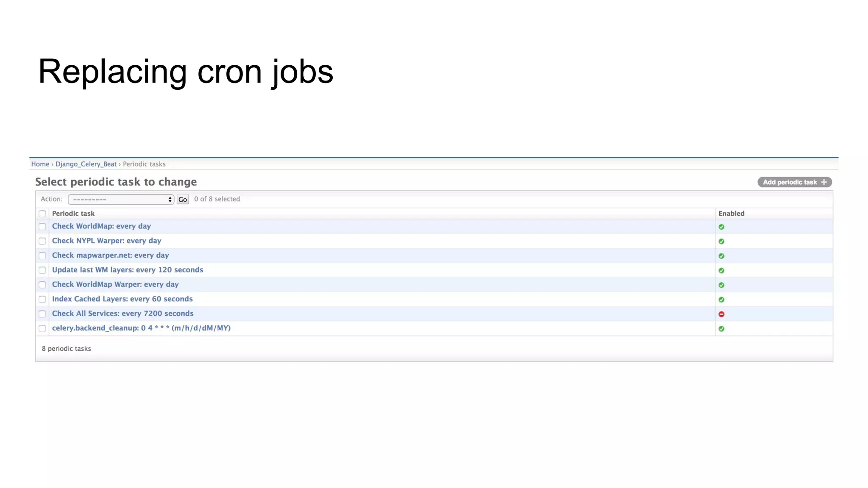Click enabled green icon for Check mapwarper.net row
Screen dimensions: 868x488
click(x=721, y=256)
